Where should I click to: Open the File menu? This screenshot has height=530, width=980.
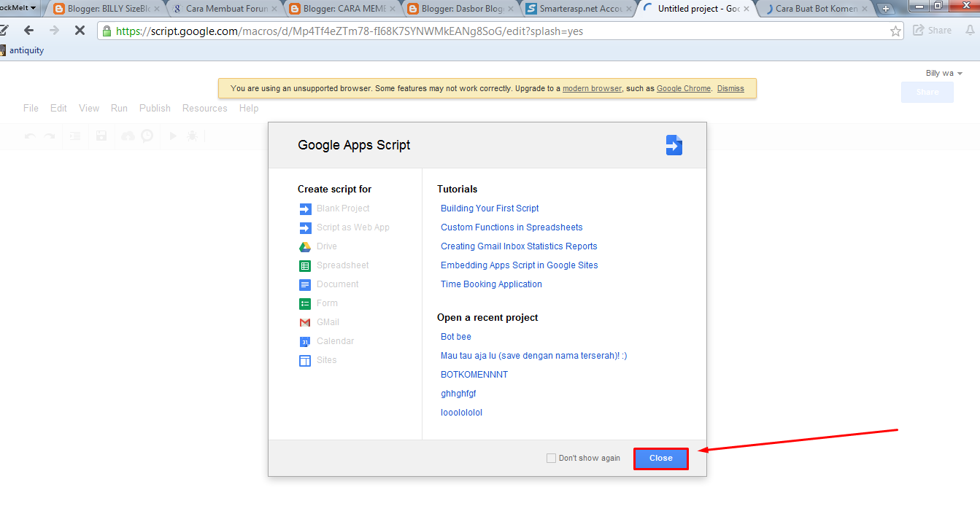(31, 108)
